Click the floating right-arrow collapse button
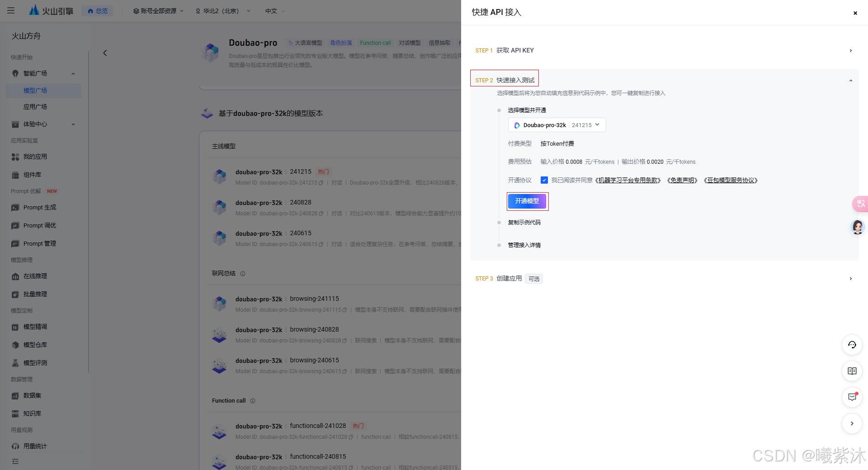Image resolution: width=868 pixels, height=470 pixels. (x=852, y=423)
